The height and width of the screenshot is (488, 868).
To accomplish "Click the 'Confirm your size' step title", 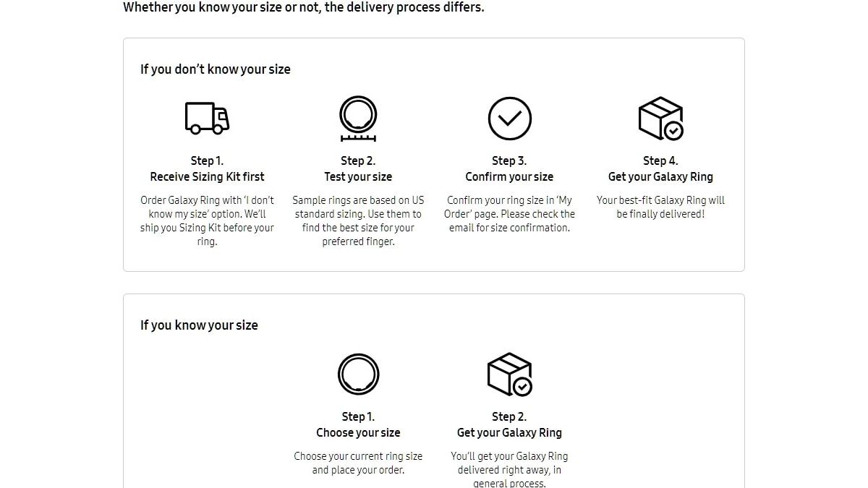I will click(509, 176).
